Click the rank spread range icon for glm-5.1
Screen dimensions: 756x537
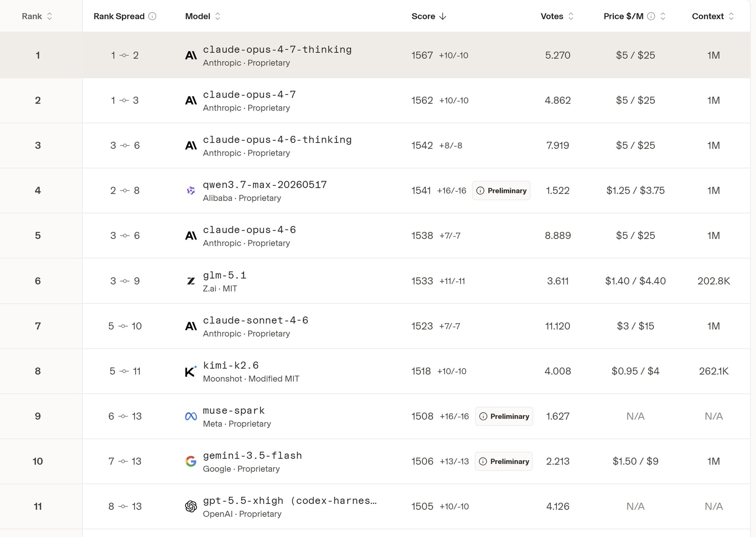pos(125,281)
